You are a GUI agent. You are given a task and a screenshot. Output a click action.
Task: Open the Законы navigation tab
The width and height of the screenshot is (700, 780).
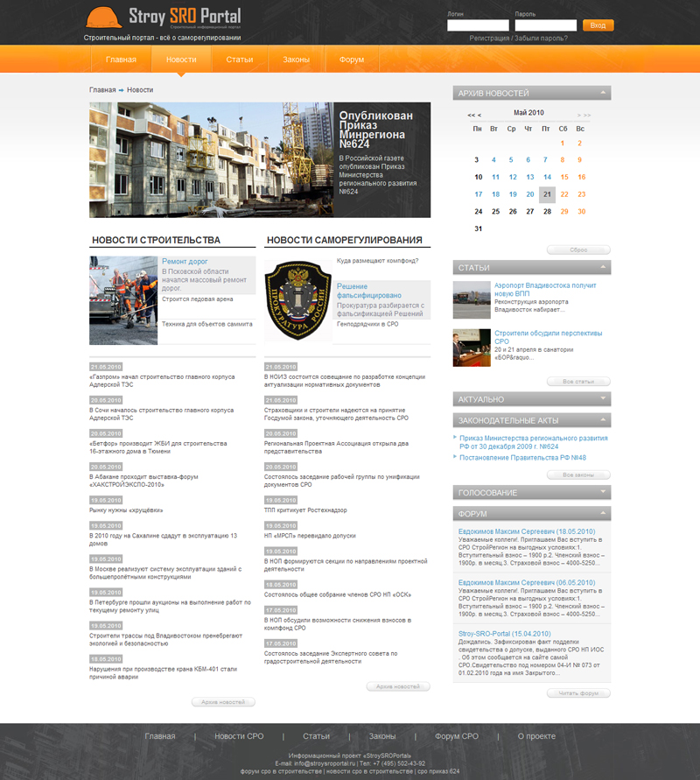(x=296, y=60)
